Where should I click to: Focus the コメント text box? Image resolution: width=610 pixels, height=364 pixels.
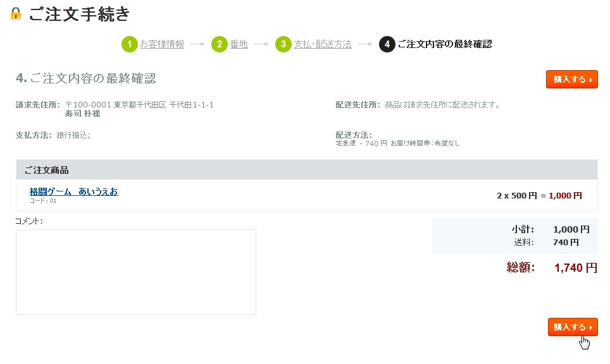136,272
